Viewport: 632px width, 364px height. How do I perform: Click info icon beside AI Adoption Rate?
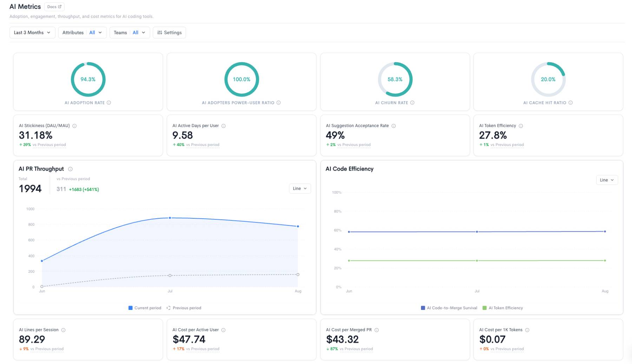[109, 103]
